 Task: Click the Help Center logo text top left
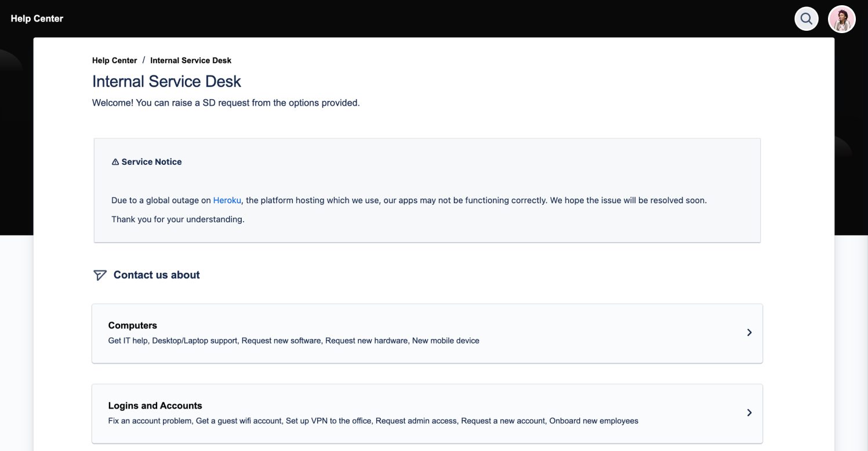tap(37, 18)
